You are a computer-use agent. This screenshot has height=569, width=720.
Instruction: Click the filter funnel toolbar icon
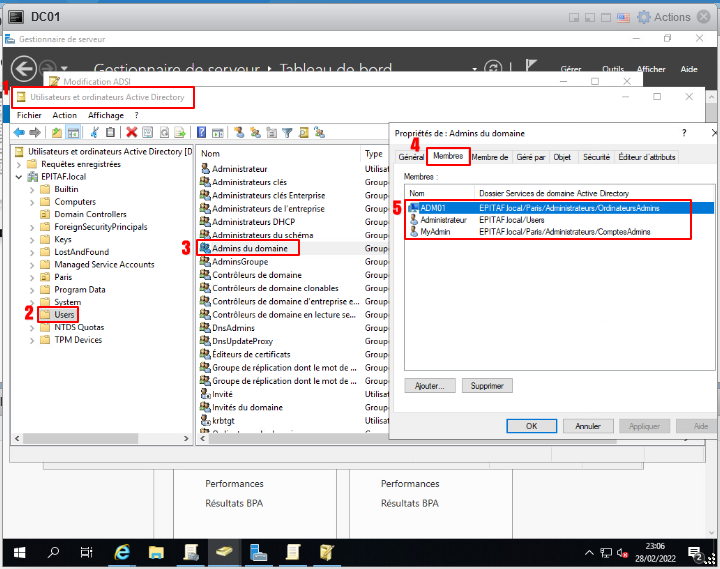pyautogui.click(x=287, y=132)
